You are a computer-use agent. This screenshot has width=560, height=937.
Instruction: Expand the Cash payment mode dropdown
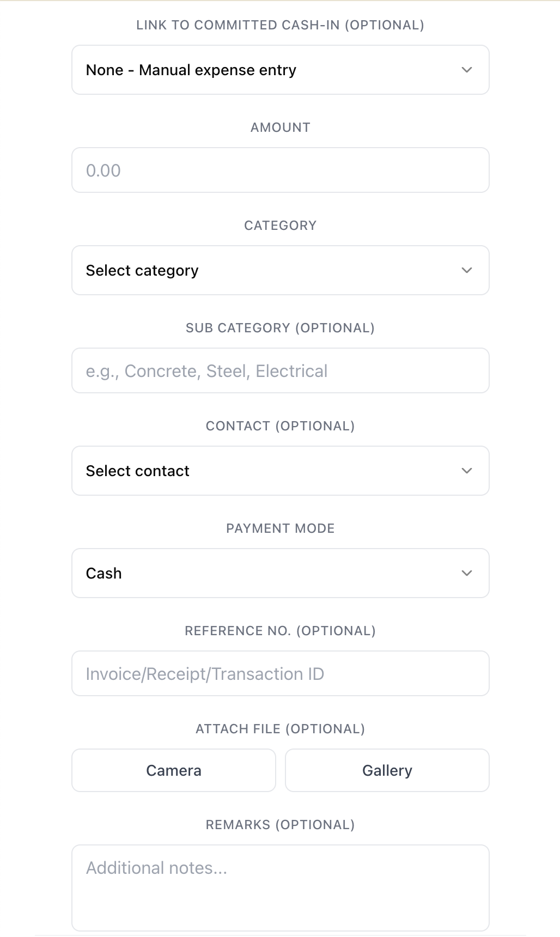[272, 573]
